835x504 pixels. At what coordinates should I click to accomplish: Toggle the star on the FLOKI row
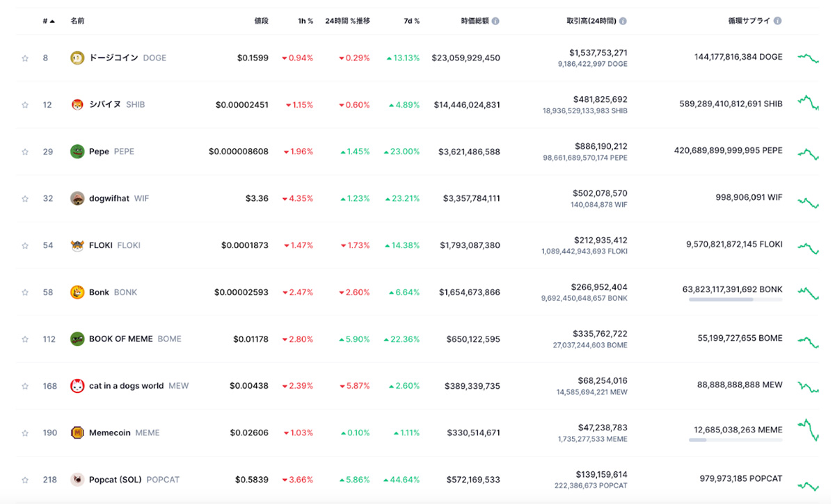(x=25, y=245)
